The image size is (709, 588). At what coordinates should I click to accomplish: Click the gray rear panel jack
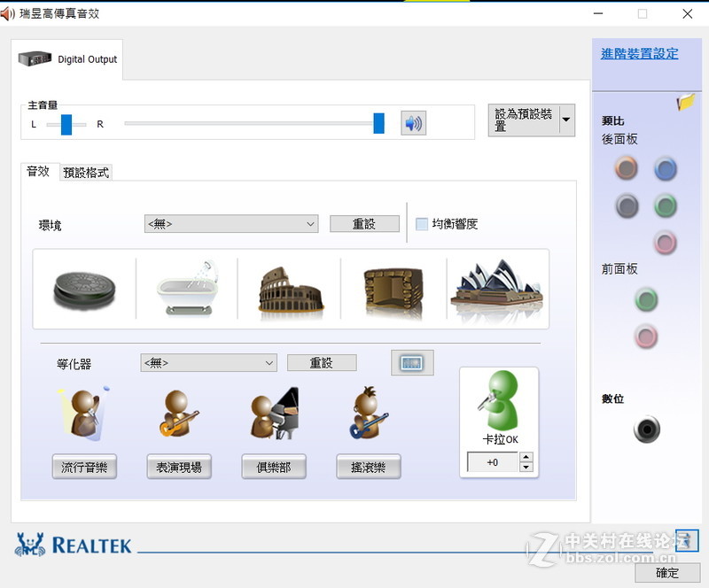click(x=627, y=206)
